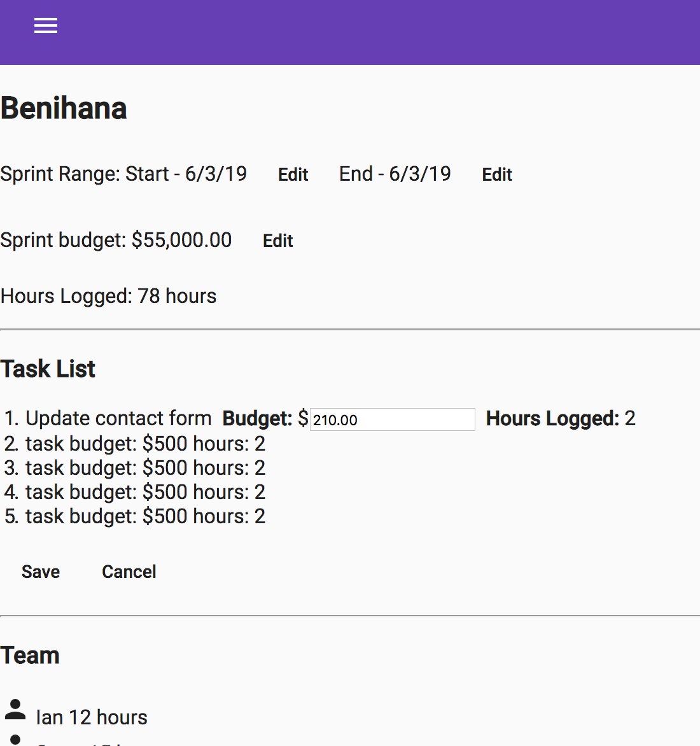
Task: Click the Sprint budget $55,000.00 text
Action: [116, 240]
